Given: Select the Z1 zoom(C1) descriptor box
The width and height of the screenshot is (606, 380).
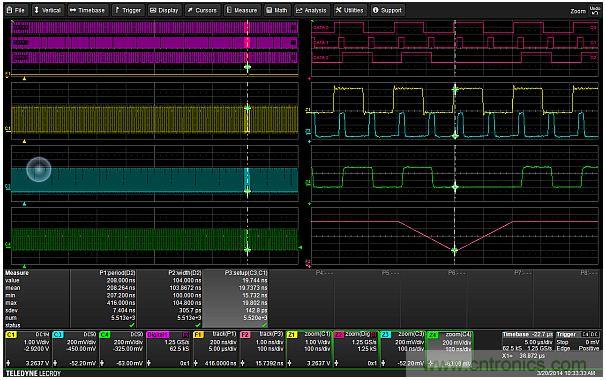Looking at the screenshot, I should [310, 349].
